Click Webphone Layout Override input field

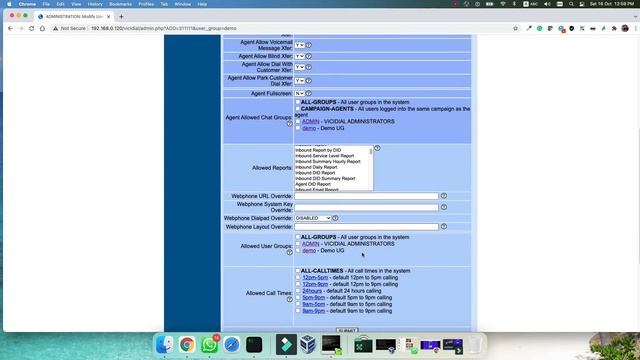click(367, 227)
